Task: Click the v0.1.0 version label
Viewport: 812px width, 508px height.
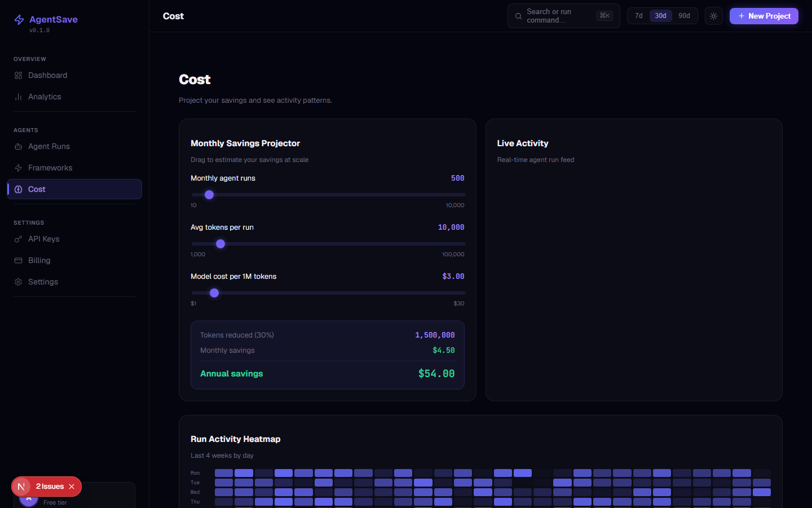Action: click(x=39, y=30)
